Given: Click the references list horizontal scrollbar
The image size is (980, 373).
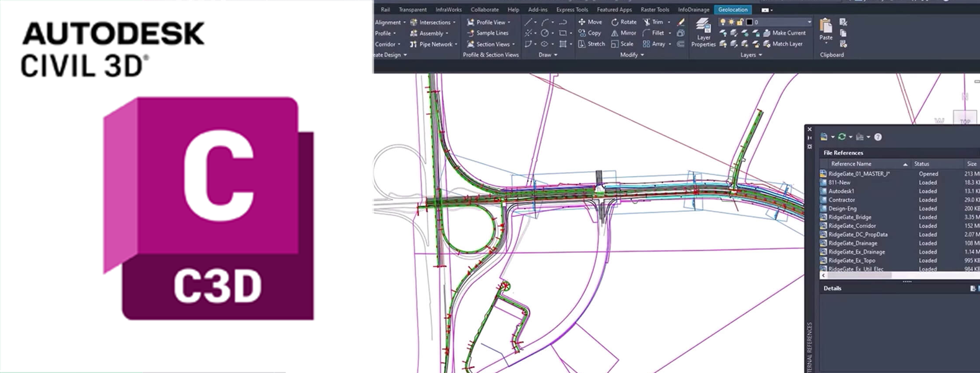Looking at the screenshot, I should (900, 275).
